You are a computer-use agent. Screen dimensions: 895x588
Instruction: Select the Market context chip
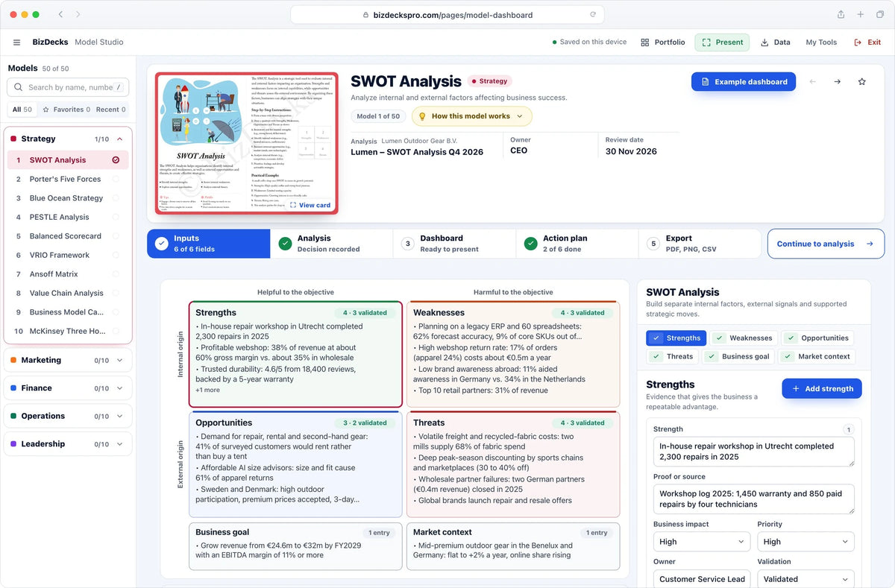817,356
